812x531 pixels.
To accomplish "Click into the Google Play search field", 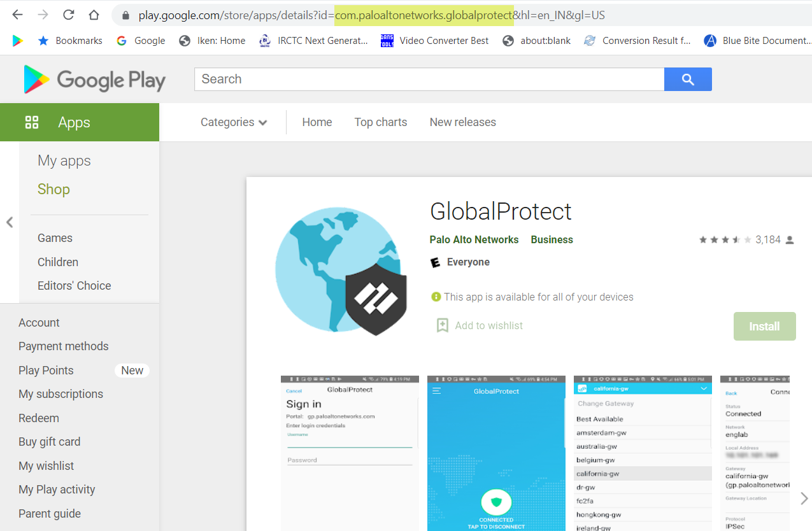I will click(x=429, y=80).
